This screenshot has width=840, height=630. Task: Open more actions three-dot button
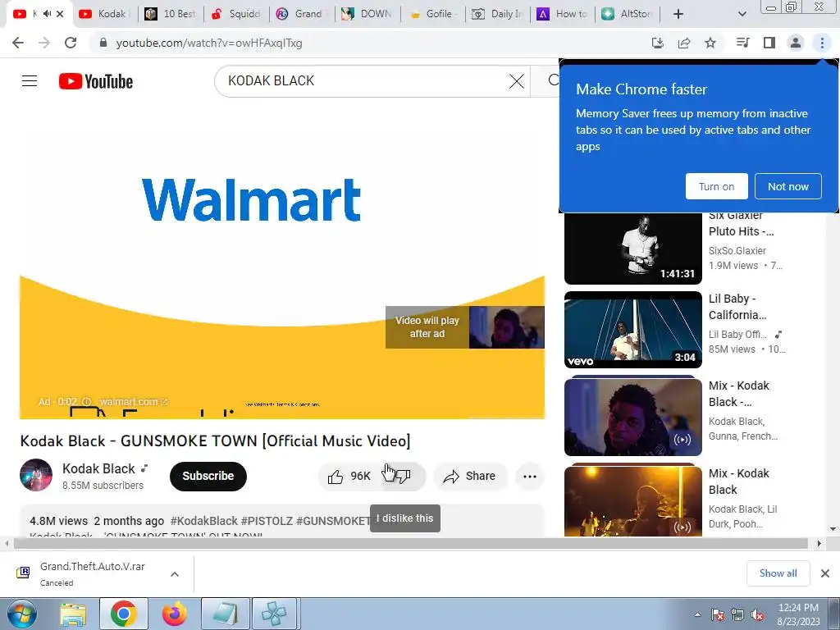[x=529, y=477]
